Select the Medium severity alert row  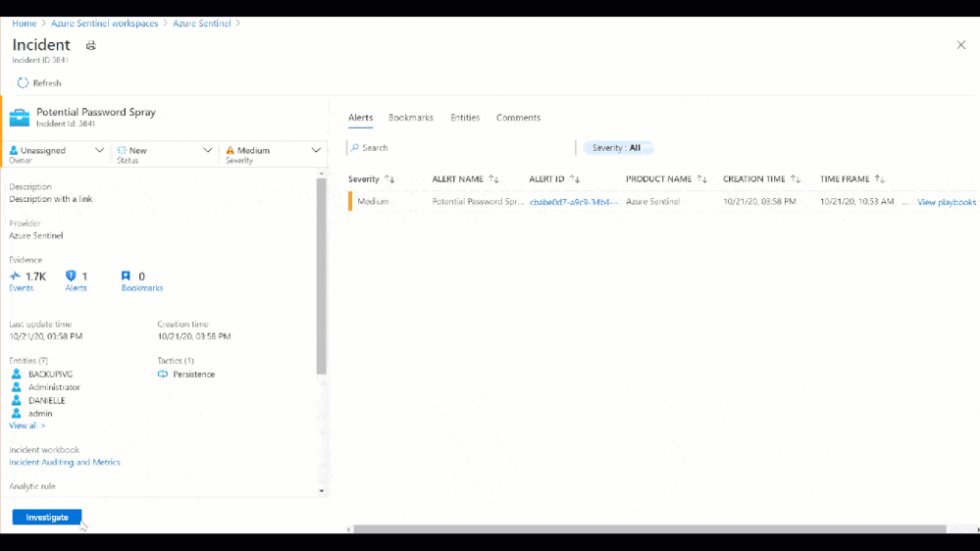click(x=662, y=202)
